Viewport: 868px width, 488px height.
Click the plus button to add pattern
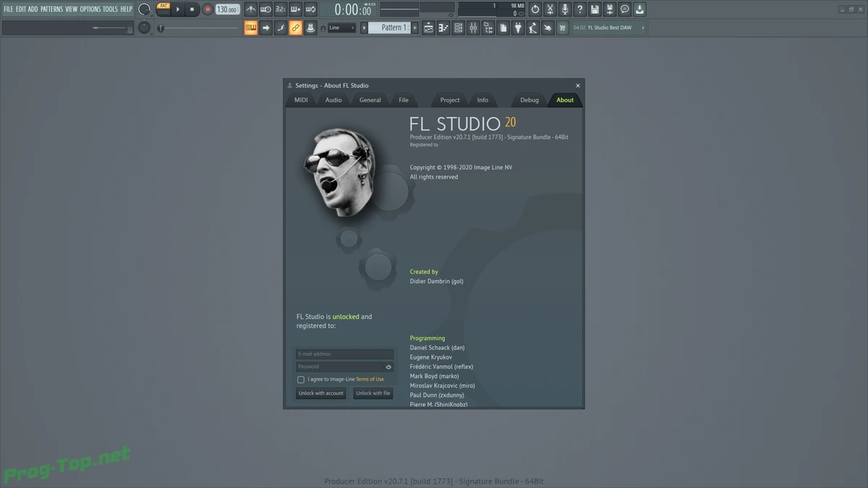pos(414,27)
